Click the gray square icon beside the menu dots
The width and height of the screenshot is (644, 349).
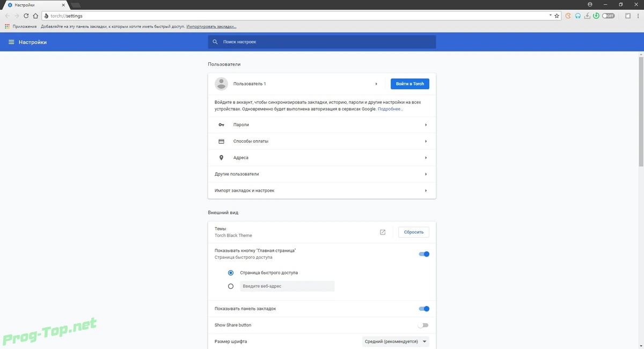[627, 16]
